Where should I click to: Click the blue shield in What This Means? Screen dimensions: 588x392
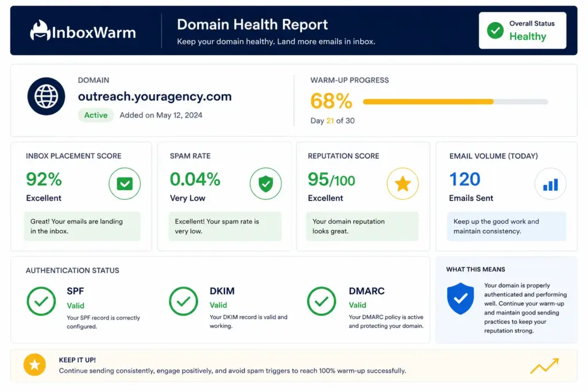(x=460, y=298)
